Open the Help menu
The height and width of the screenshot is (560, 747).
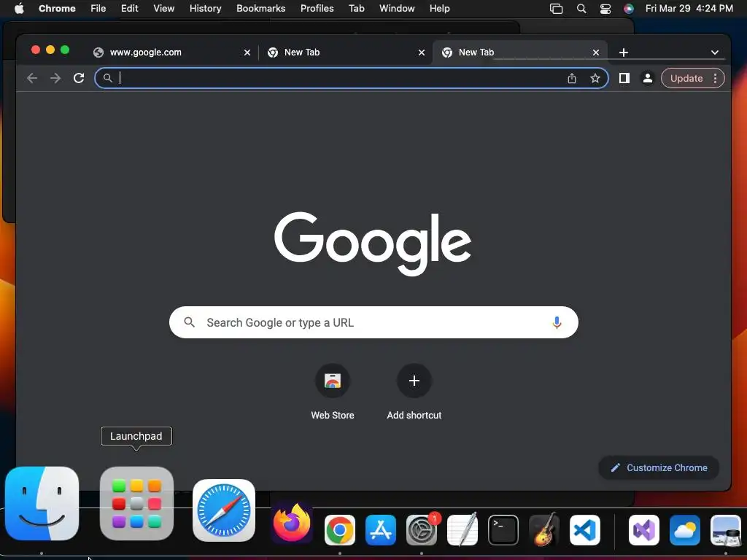click(439, 9)
